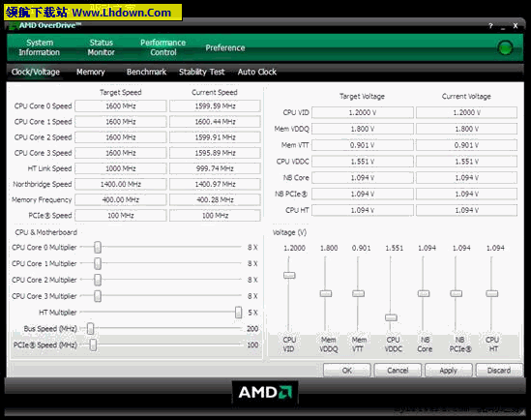Select the Clock/Voltage sub-tab
531x420 pixels.
(x=36, y=72)
